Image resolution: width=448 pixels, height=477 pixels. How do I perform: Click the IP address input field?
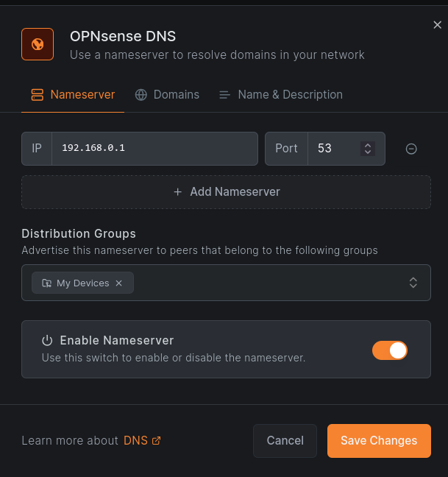154,149
